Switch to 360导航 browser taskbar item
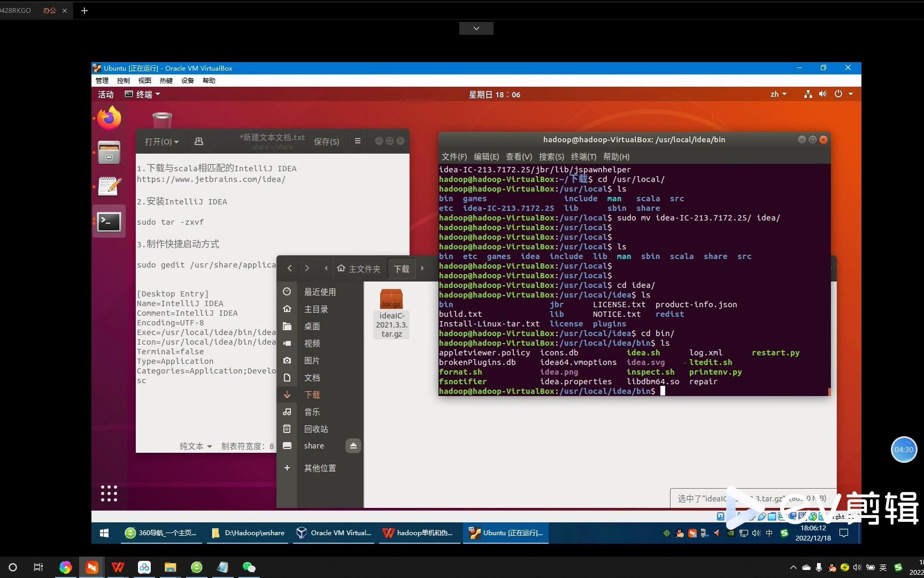This screenshot has width=924, height=578. (161, 533)
